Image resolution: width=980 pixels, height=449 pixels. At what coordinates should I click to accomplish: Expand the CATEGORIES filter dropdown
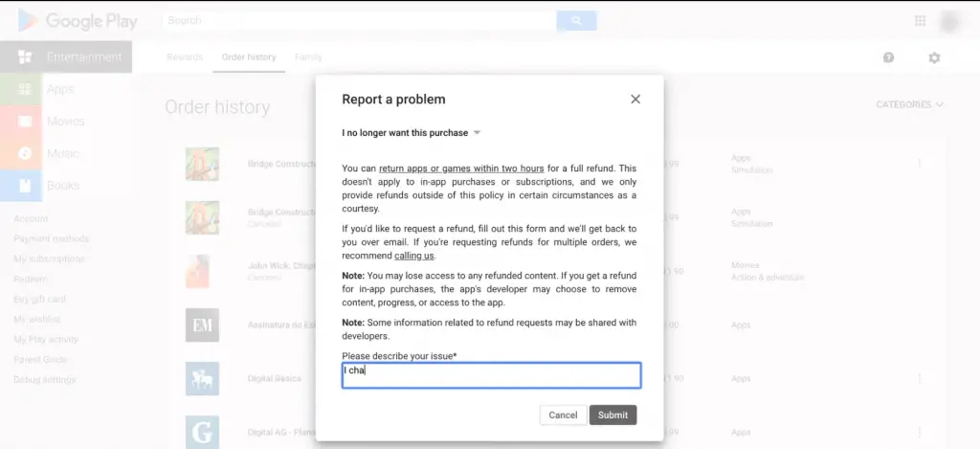[909, 104]
